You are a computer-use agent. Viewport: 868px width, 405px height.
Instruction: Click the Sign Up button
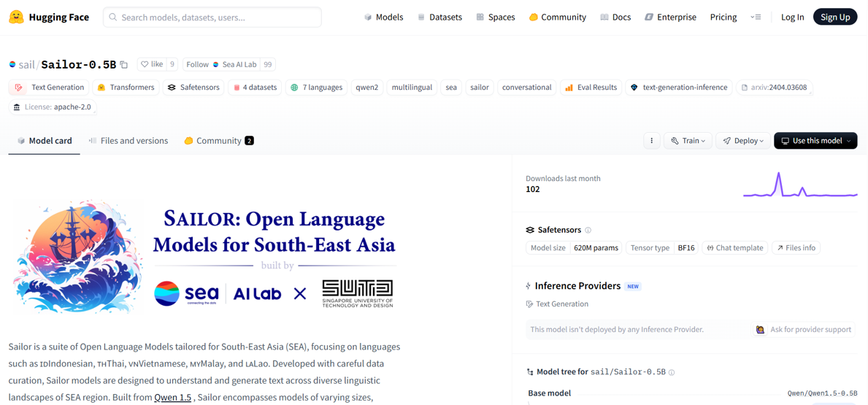pos(834,17)
